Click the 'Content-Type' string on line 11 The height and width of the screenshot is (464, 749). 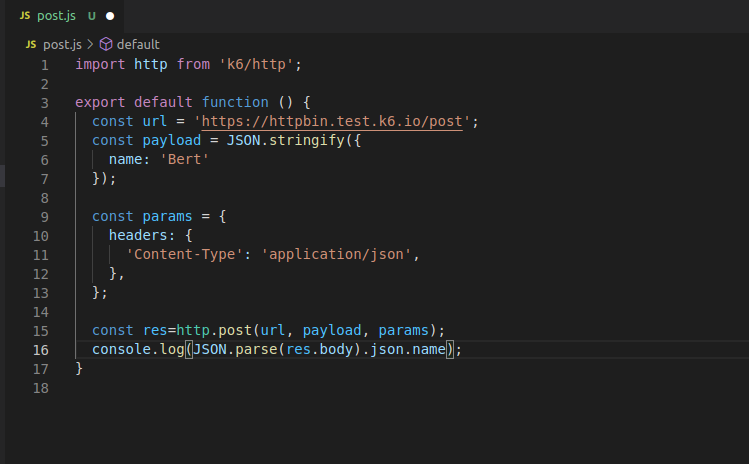tap(184, 254)
